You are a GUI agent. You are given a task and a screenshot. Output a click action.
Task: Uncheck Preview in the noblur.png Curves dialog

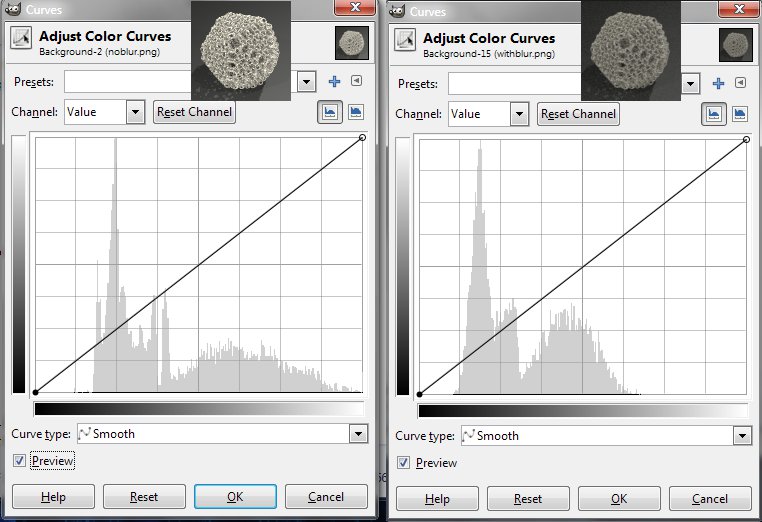[x=21, y=460]
